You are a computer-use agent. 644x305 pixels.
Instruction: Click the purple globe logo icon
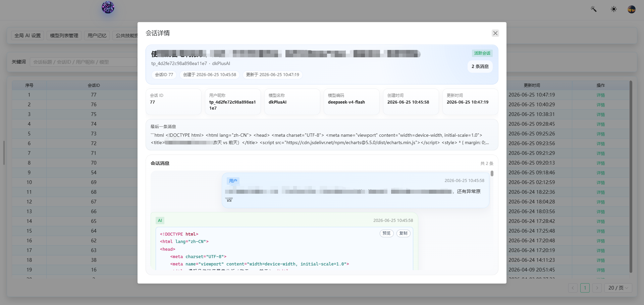[108, 7]
